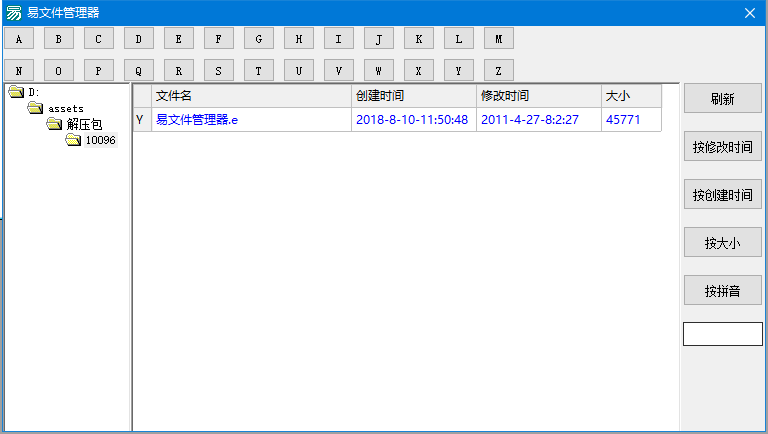Click the 创建时间 column header
Image resolution: width=768 pixels, height=434 pixels.
point(414,96)
